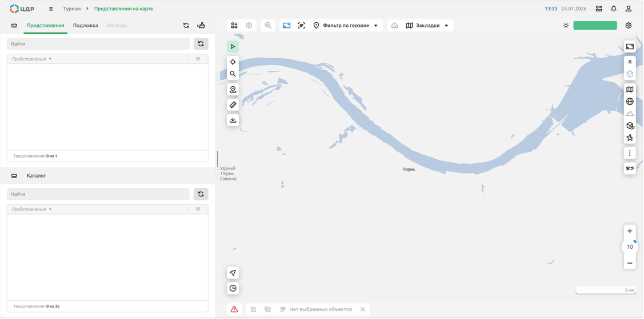Click the green bar in the map toolbar
The width and height of the screenshot is (644, 319).
click(x=595, y=26)
